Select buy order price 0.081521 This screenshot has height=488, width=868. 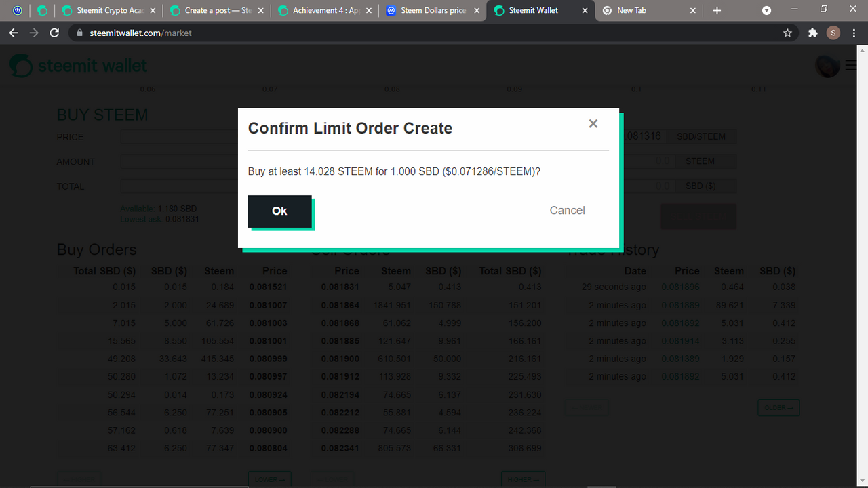[x=268, y=287]
